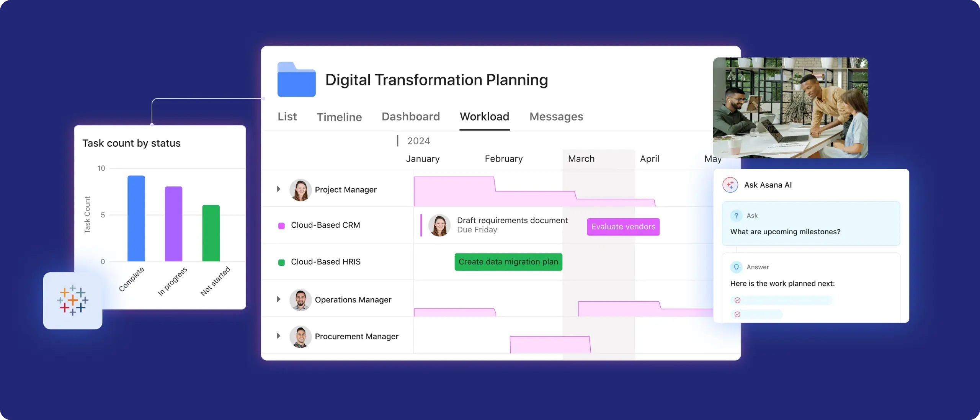Select the Workload tab
This screenshot has width=980, height=420.
(x=484, y=116)
